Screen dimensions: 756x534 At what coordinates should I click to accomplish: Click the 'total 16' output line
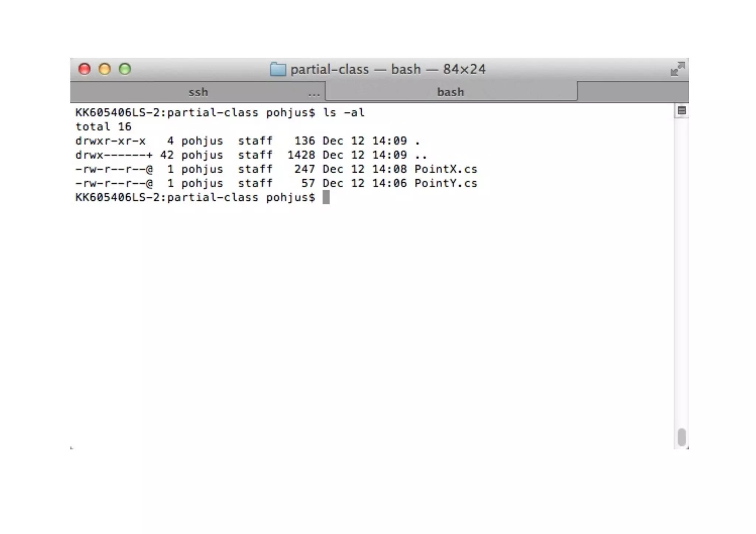tap(103, 127)
